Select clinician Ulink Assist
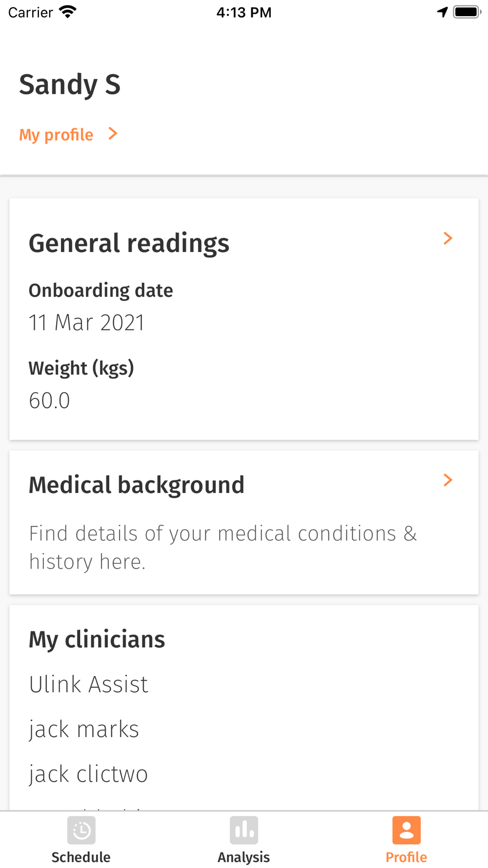This screenshot has width=488, height=868. click(88, 684)
